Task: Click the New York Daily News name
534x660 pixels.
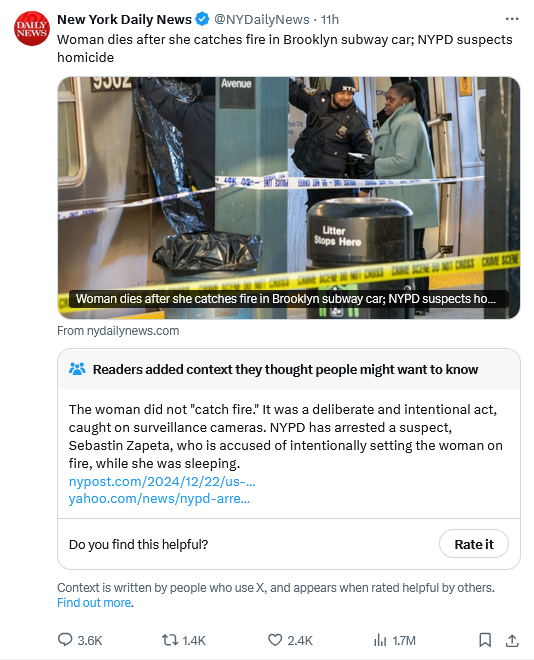Action: pos(124,19)
